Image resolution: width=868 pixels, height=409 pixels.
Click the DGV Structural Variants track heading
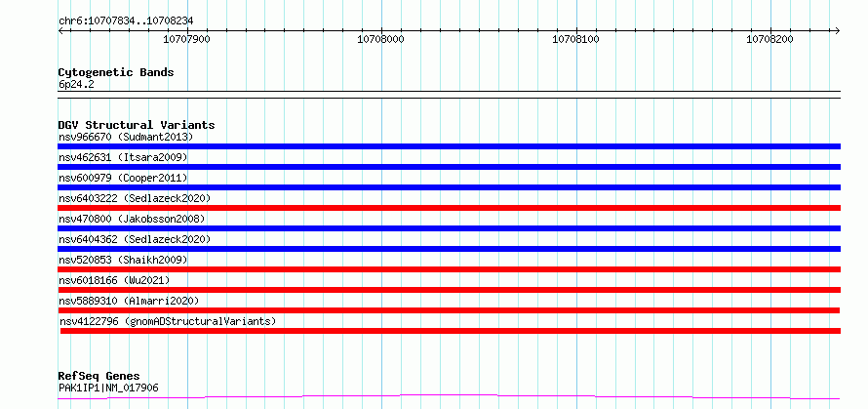137,125
